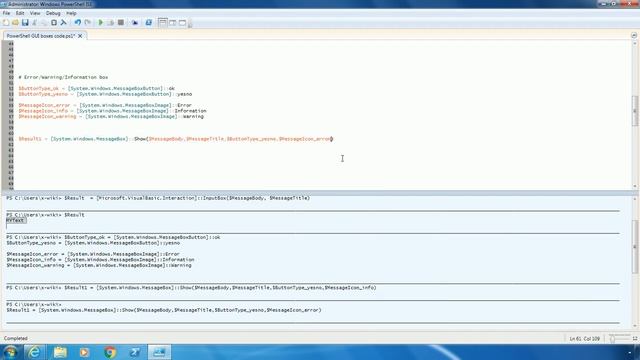The height and width of the screenshot is (360, 640).
Task: Open a script using the folder icon
Action: click(16, 23)
